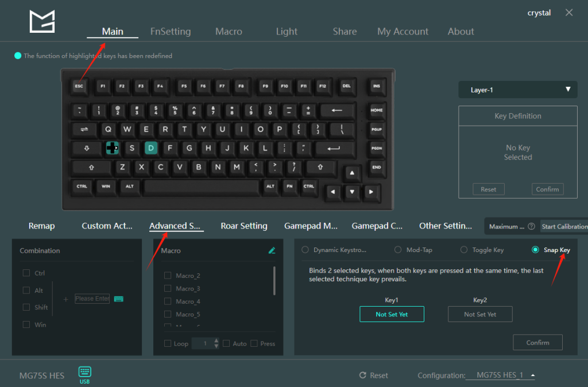This screenshot has width=588, height=387.
Task: Click the down arrow key on keyboard
Action: pyautogui.click(x=352, y=192)
